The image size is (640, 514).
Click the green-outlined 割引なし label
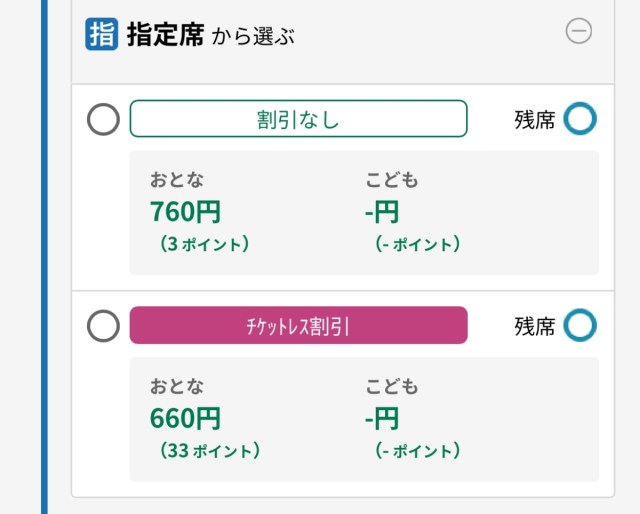(x=298, y=119)
